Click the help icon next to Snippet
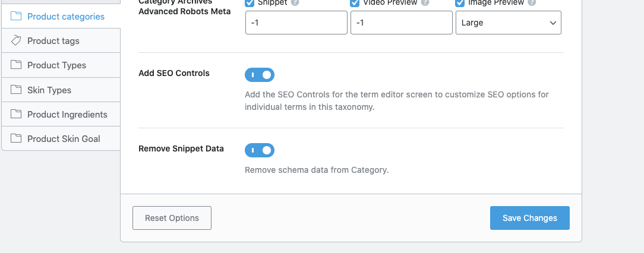 pos(295,3)
